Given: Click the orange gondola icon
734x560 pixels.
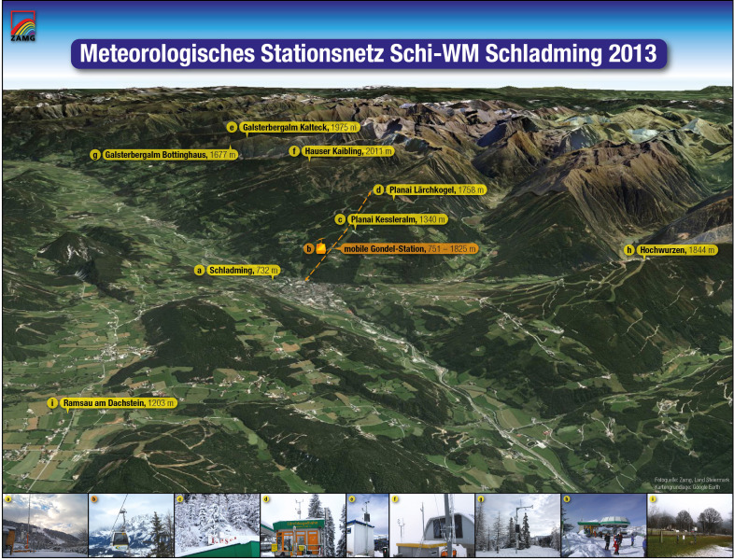Looking at the screenshot, I should point(320,246).
